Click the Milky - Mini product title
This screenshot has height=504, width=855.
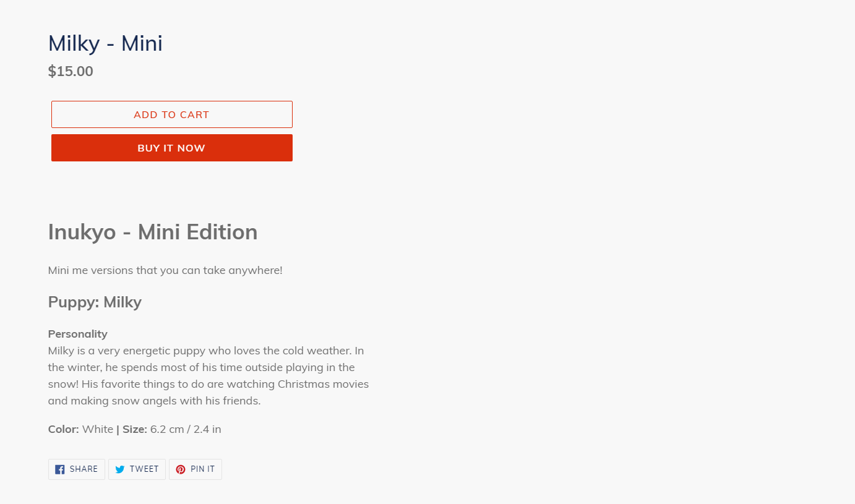point(105,43)
